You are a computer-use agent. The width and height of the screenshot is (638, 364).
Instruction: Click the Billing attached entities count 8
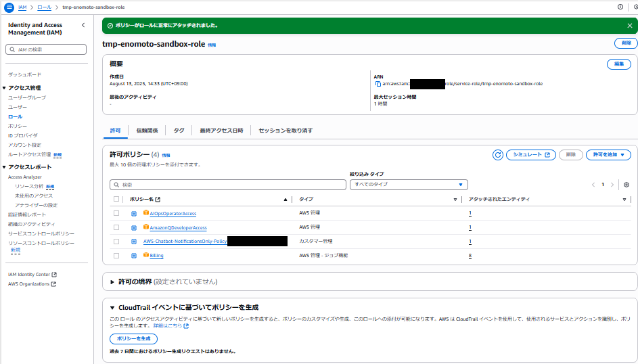pyautogui.click(x=470, y=256)
